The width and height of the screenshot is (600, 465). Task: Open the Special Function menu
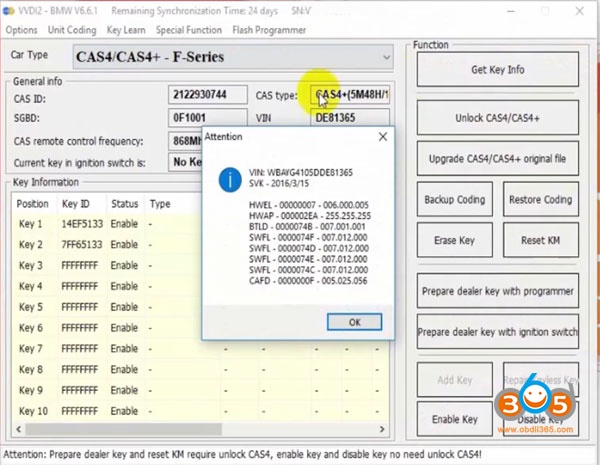point(189,30)
